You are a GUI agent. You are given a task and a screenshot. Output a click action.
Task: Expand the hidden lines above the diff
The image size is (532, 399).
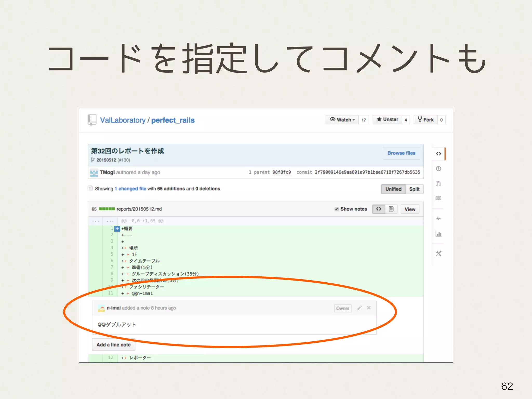pos(96,221)
